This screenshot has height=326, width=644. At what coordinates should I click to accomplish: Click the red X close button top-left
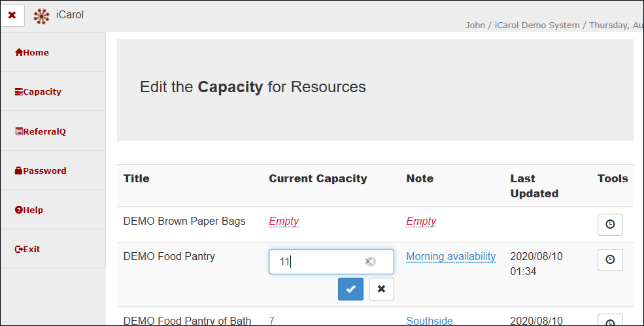pos(12,15)
